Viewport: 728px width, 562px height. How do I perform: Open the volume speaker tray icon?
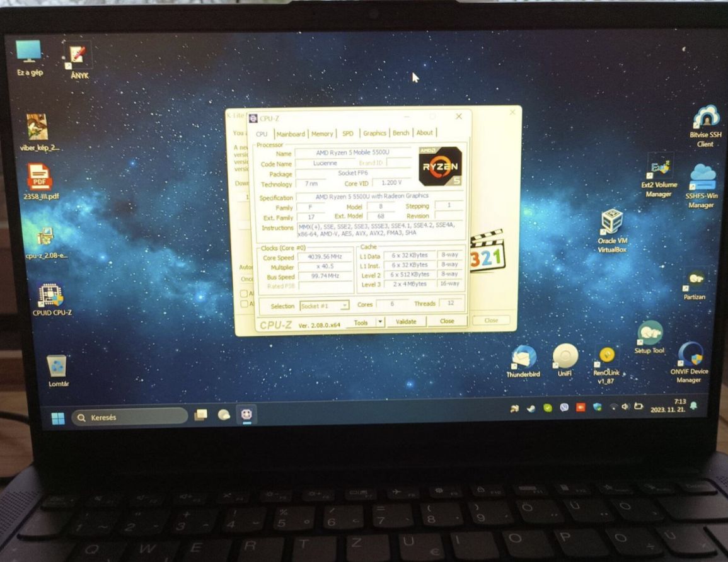pos(625,406)
